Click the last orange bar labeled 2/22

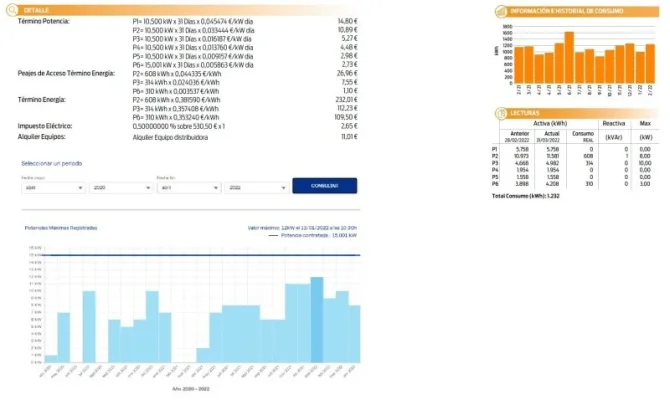[650, 64]
